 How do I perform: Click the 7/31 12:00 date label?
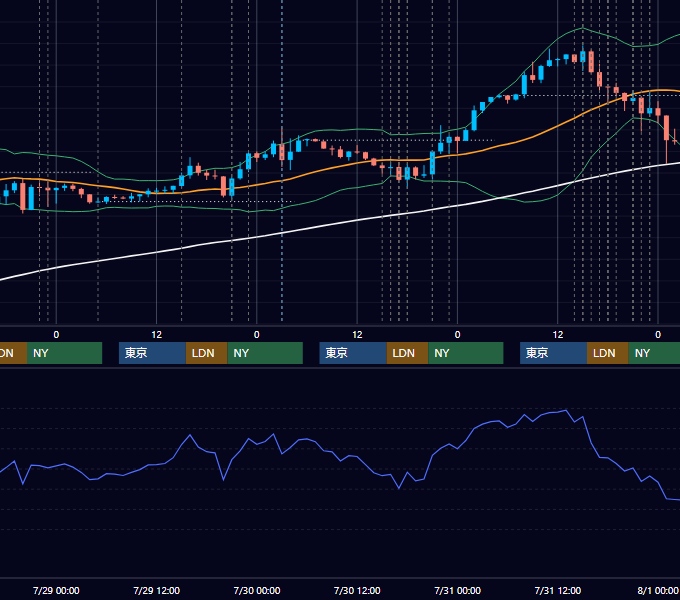point(558,590)
